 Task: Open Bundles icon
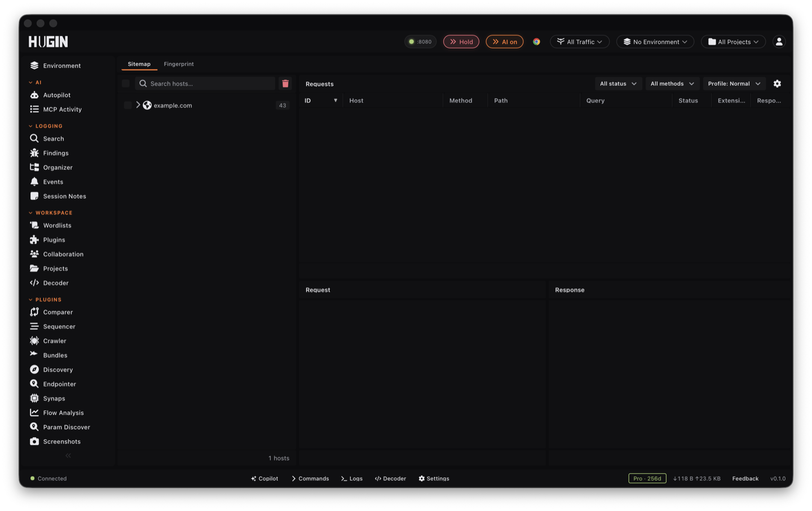[34, 355]
